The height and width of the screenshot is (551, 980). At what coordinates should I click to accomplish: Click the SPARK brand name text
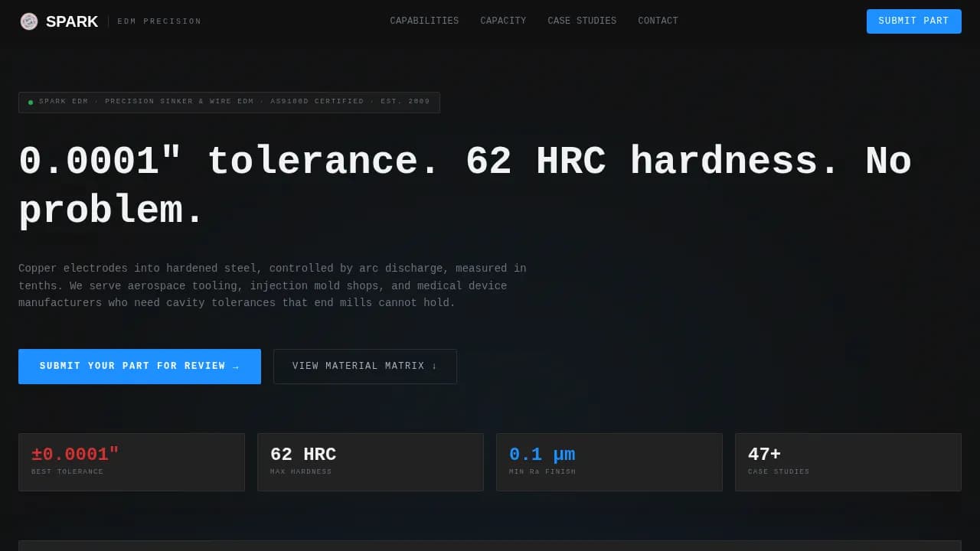[72, 21]
